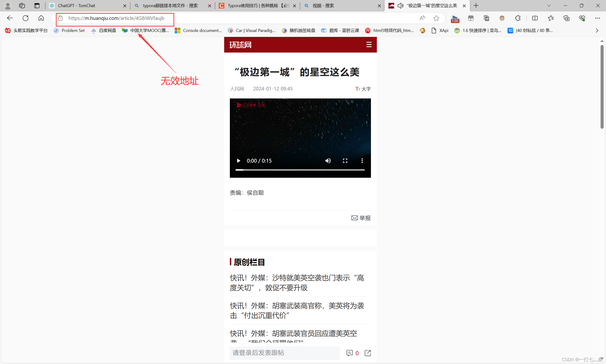Open the 环球网 hamburger menu
The image size is (606, 364).
tap(369, 45)
